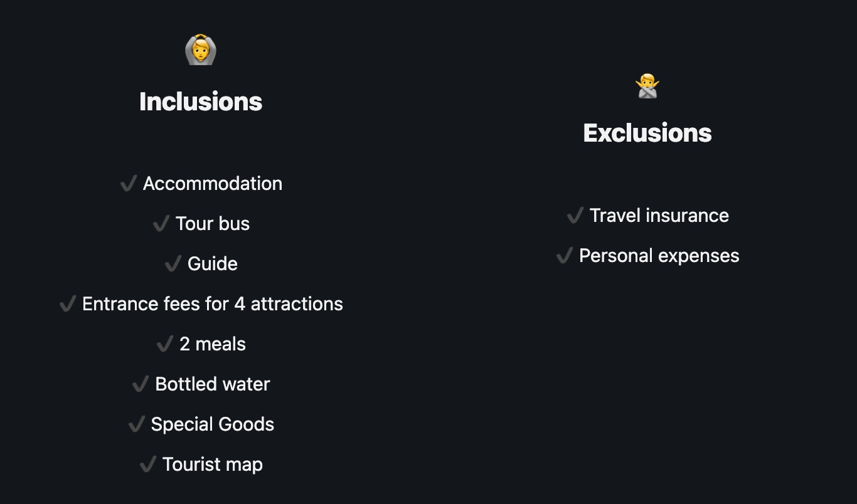This screenshot has height=504, width=857.
Task: Click the checkmark beside Accommodation
Action: (129, 184)
